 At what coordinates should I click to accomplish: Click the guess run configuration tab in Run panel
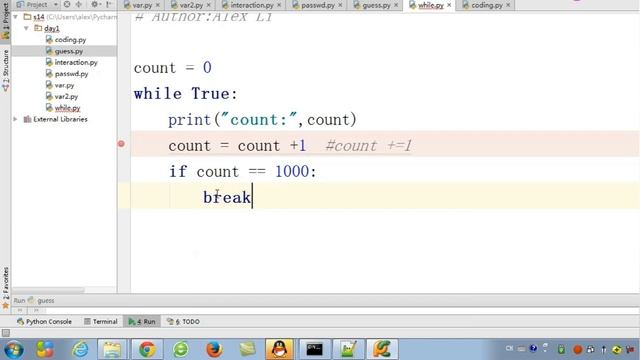coord(41,300)
